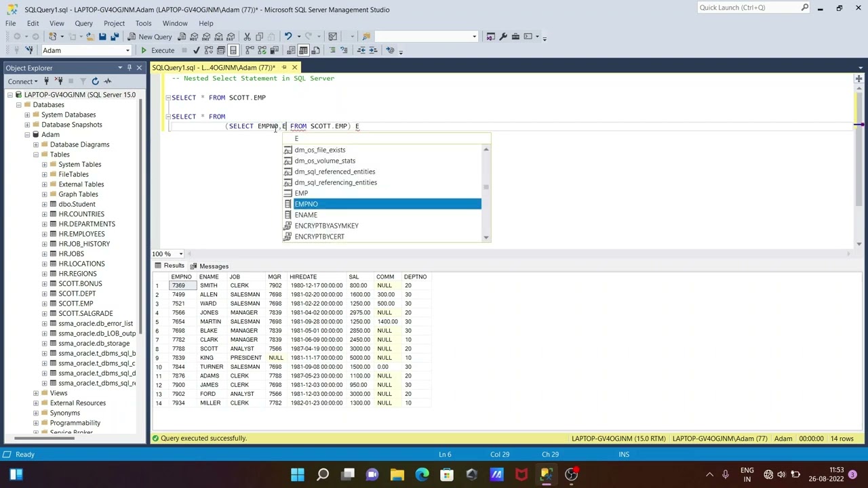Open the Connect dropdown in Object Explorer
This screenshot has height=488, width=868.
[x=24, y=81]
